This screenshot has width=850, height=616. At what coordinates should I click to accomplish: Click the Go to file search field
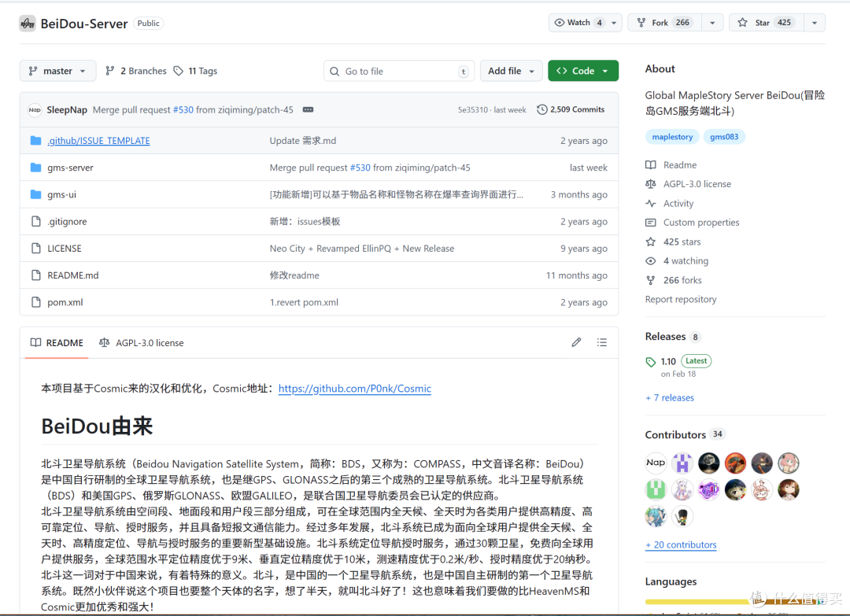tap(399, 71)
